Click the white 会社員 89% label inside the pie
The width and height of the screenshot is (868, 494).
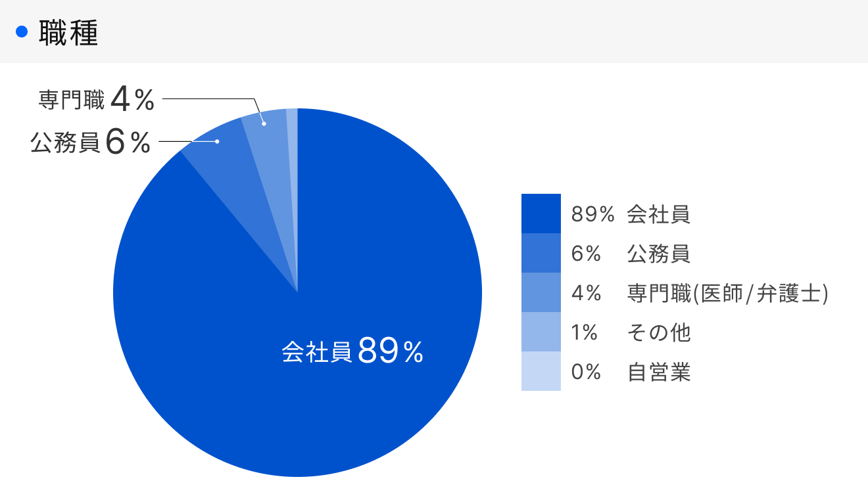point(352,352)
